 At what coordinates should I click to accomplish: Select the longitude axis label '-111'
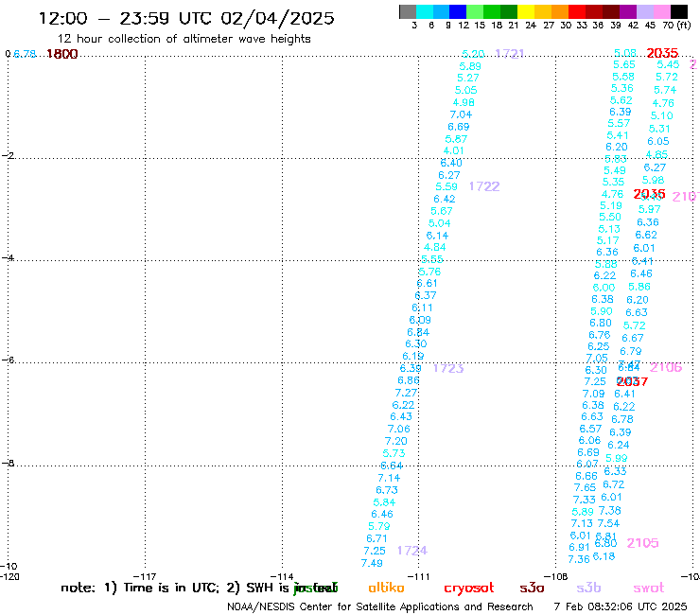(419, 576)
